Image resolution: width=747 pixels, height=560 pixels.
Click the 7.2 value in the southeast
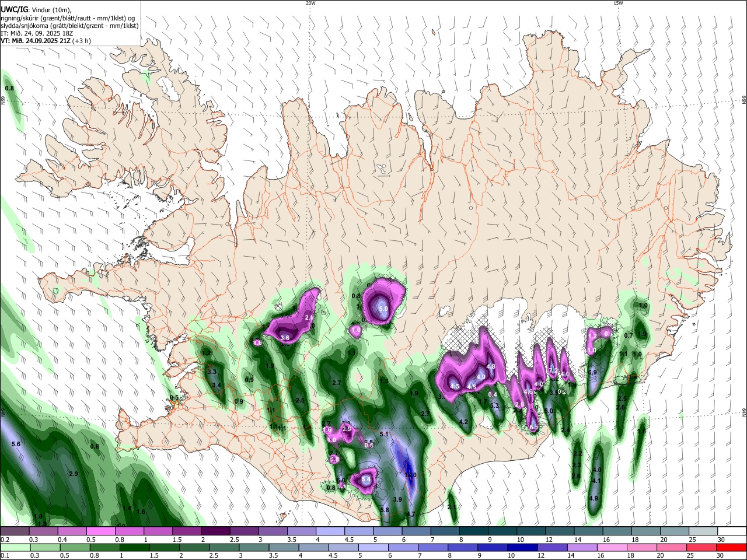[553, 371]
